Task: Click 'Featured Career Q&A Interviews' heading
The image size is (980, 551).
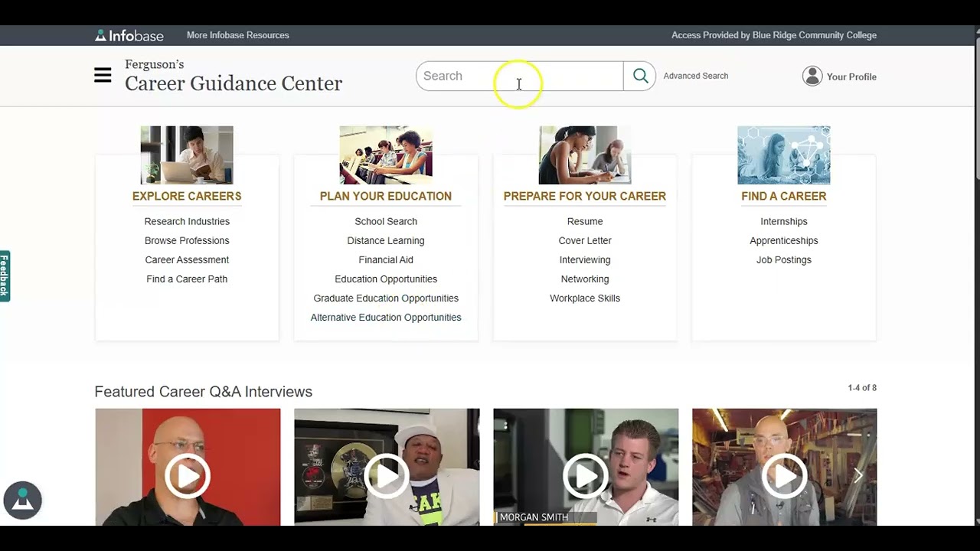Action: [204, 392]
